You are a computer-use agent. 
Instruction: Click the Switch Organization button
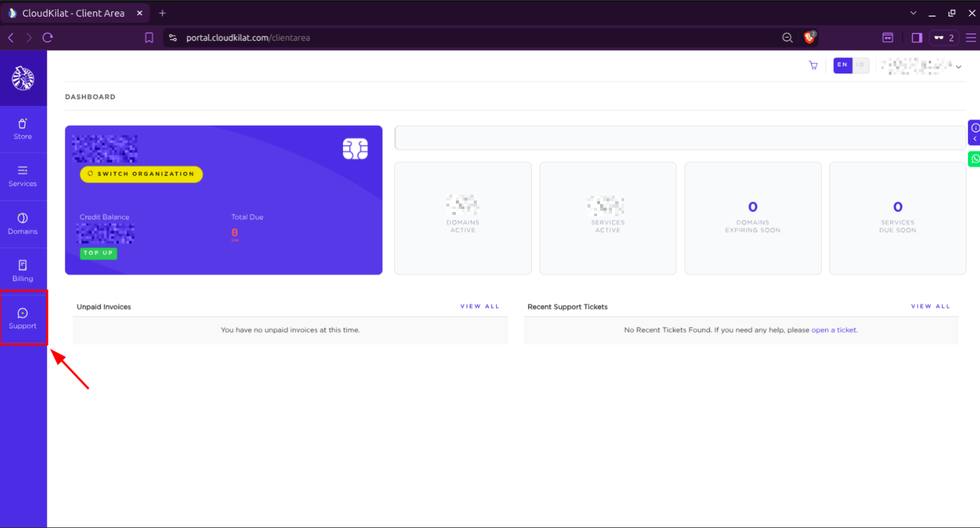(141, 174)
